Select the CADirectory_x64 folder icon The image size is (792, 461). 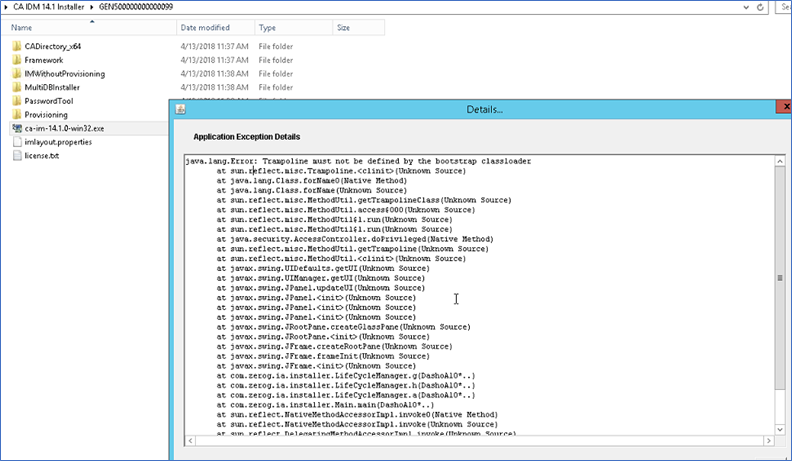coord(17,46)
